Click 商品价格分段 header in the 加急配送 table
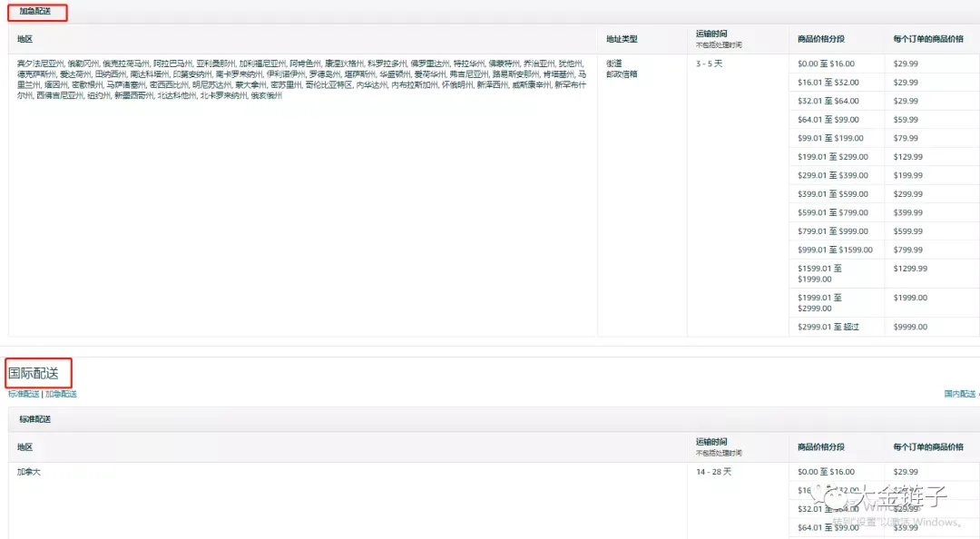 [821, 39]
